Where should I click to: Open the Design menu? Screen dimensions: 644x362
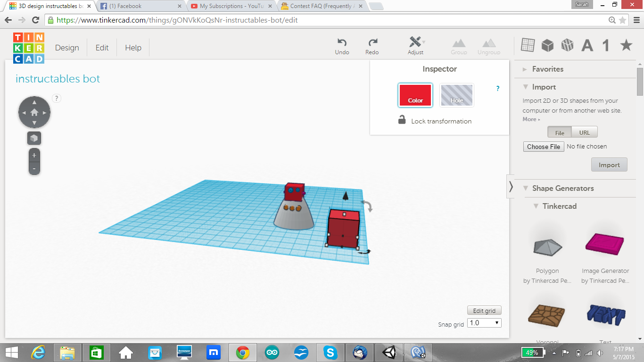pos(67,48)
